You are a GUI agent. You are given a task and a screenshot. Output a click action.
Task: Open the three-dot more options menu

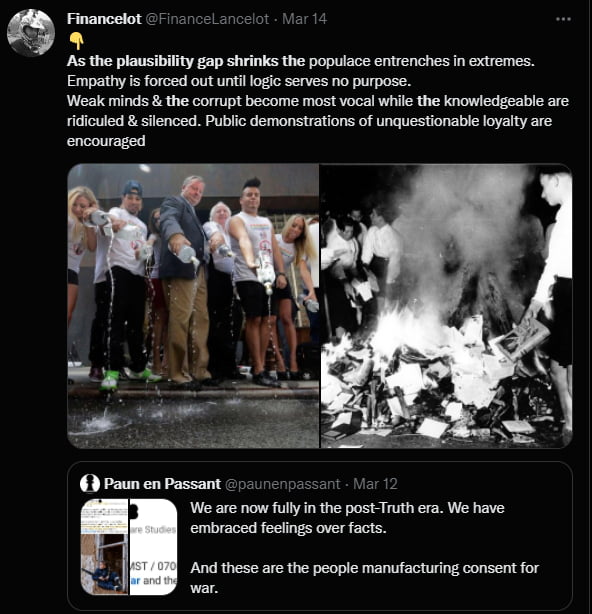(563, 19)
